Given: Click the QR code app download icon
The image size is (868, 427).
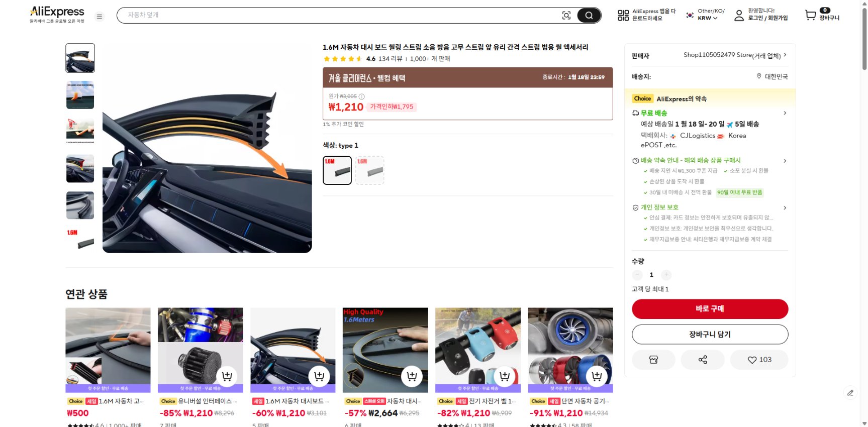Looking at the screenshot, I should [x=623, y=16].
